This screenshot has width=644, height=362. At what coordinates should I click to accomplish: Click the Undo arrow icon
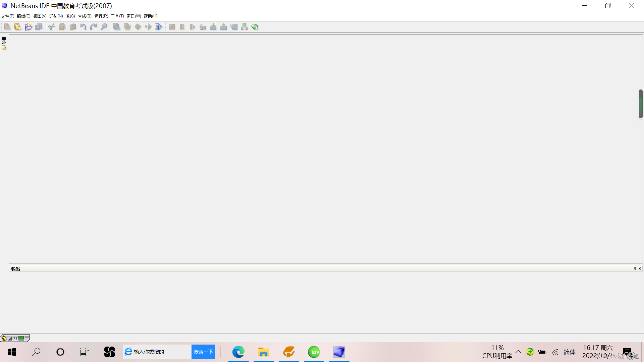click(83, 27)
